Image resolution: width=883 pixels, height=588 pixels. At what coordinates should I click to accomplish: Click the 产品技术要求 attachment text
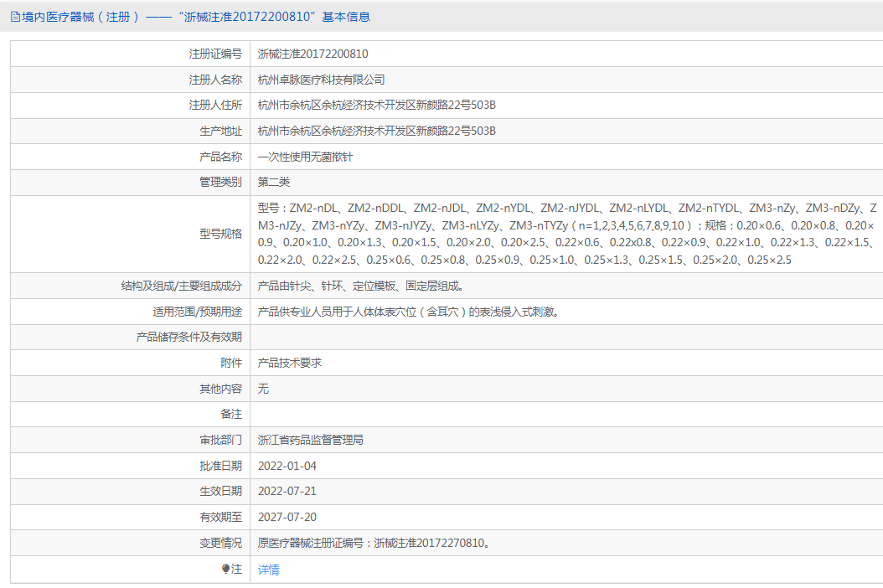coord(290,363)
